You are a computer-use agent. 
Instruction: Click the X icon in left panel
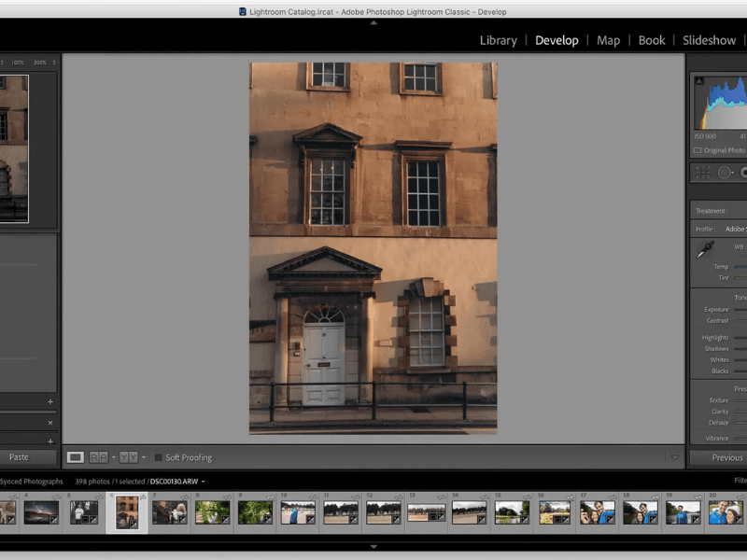tap(50, 423)
